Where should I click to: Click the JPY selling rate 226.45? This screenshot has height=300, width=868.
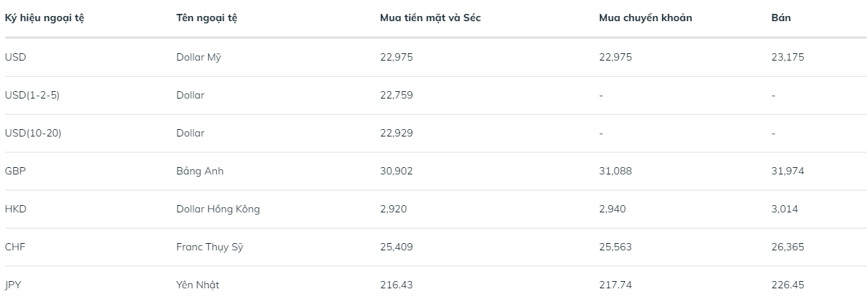pos(787,285)
